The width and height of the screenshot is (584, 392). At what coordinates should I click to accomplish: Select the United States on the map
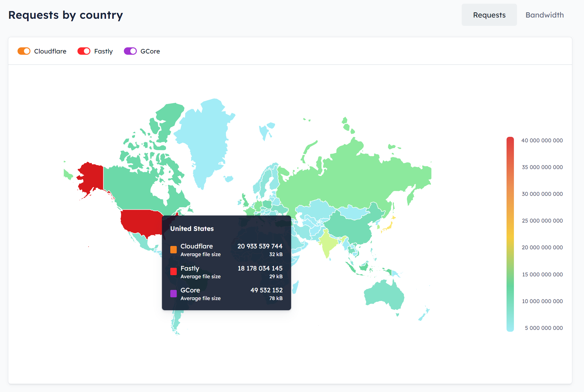point(140,221)
